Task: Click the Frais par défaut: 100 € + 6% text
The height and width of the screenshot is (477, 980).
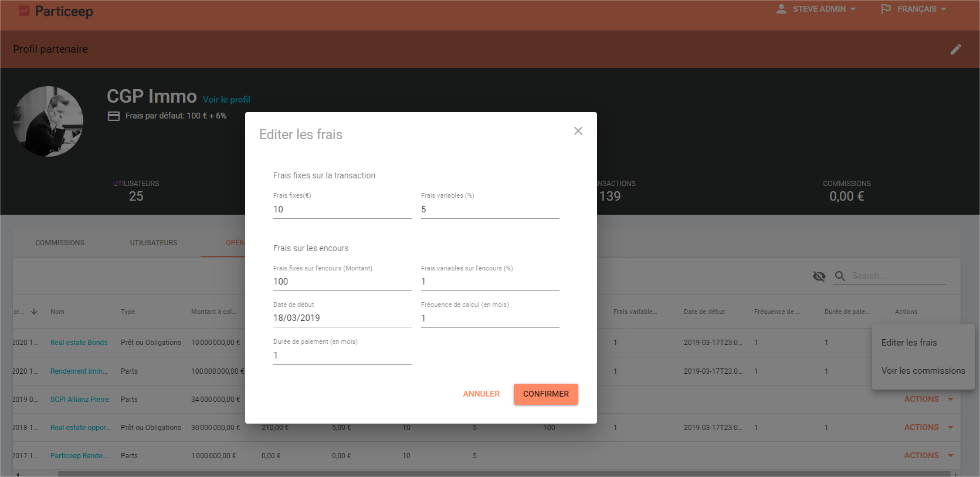Action: tap(176, 116)
